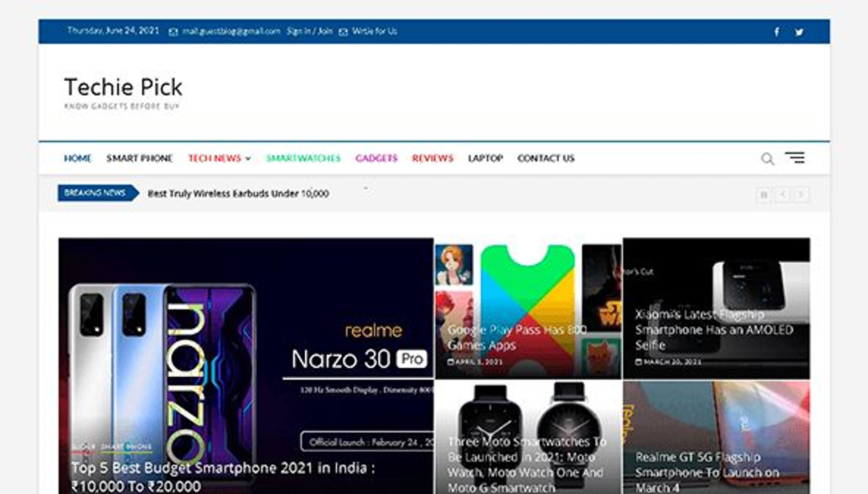Advance the ticker with the next arrow

coord(801,194)
